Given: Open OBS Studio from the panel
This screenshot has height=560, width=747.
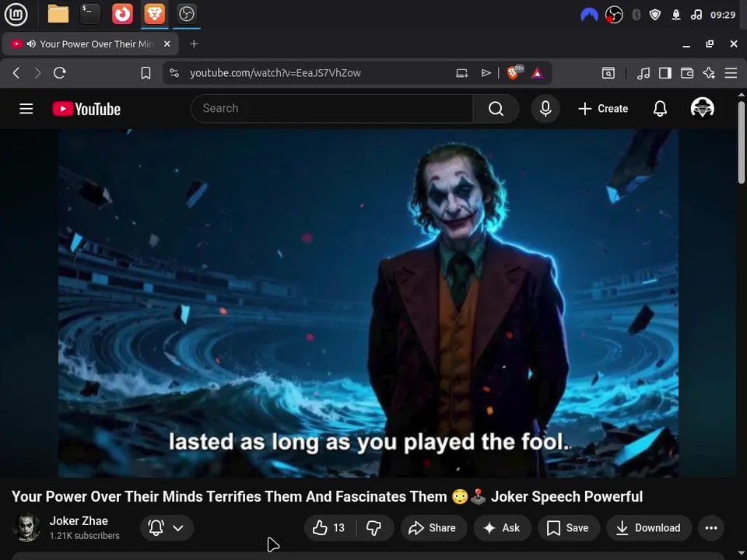Looking at the screenshot, I should click(x=186, y=14).
